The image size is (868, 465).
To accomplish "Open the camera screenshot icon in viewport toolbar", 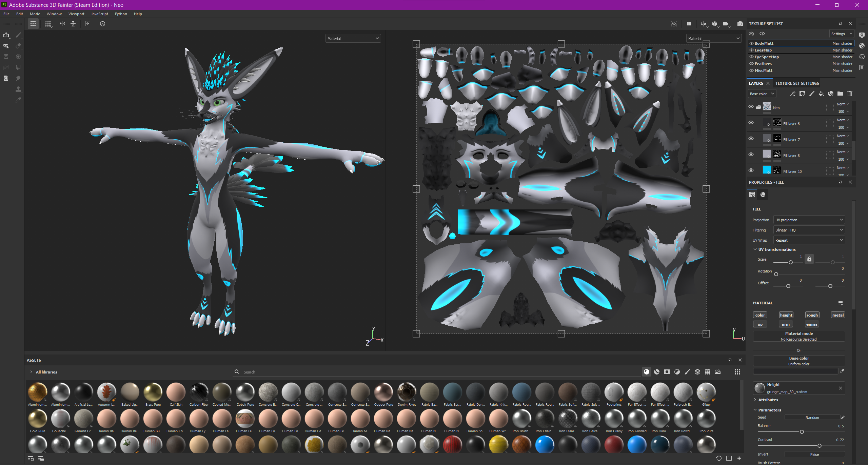I will [x=740, y=24].
